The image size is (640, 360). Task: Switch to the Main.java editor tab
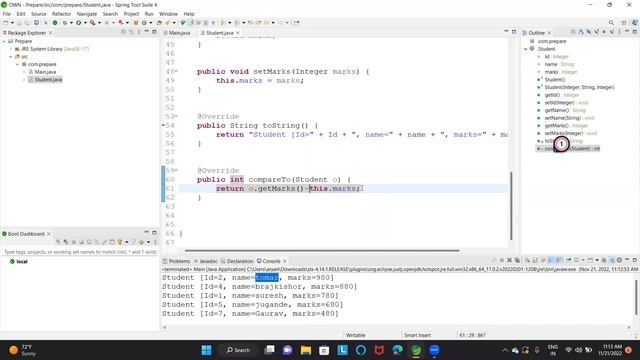pyautogui.click(x=177, y=33)
